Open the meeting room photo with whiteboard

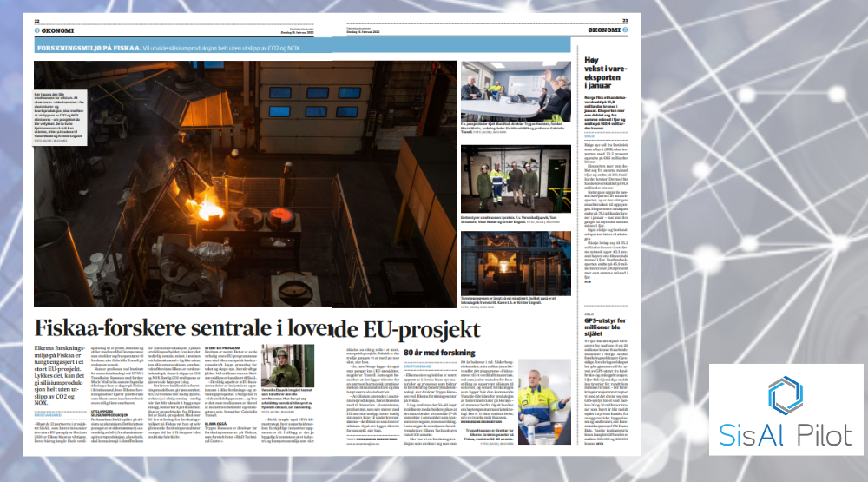click(516, 91)
